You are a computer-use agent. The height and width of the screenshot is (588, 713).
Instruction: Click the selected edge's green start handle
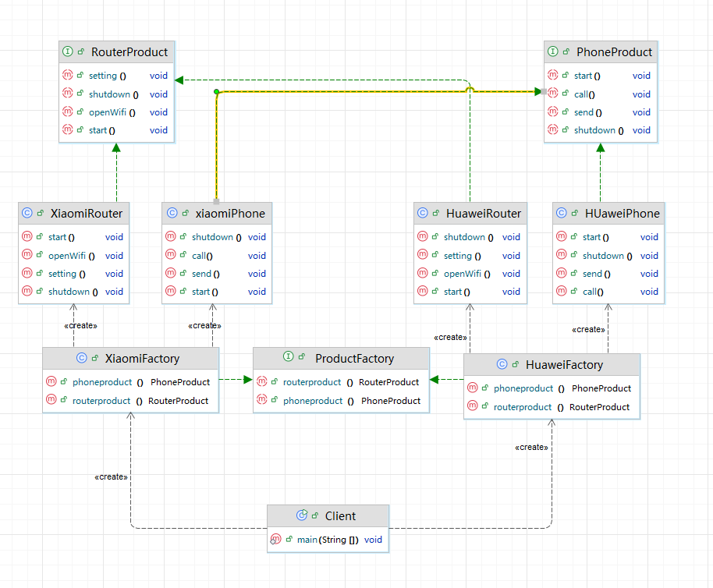(216, 92)
